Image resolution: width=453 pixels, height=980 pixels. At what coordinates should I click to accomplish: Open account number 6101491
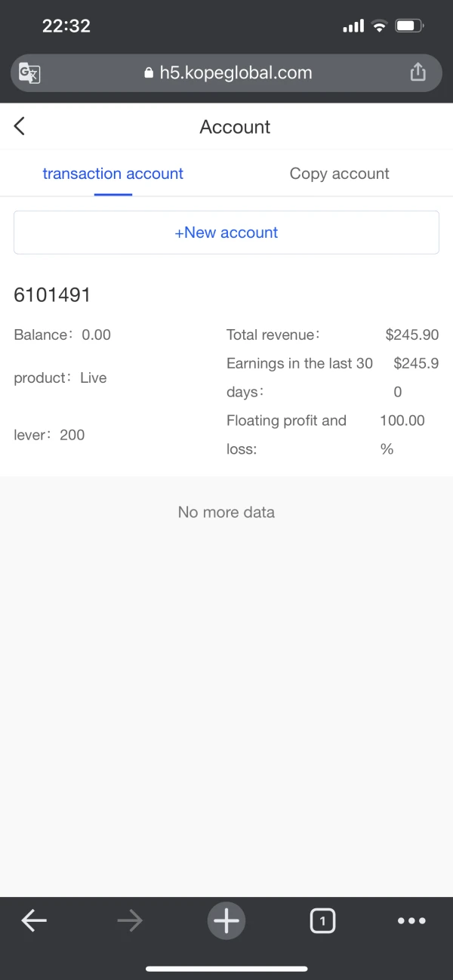pos(52,295)
